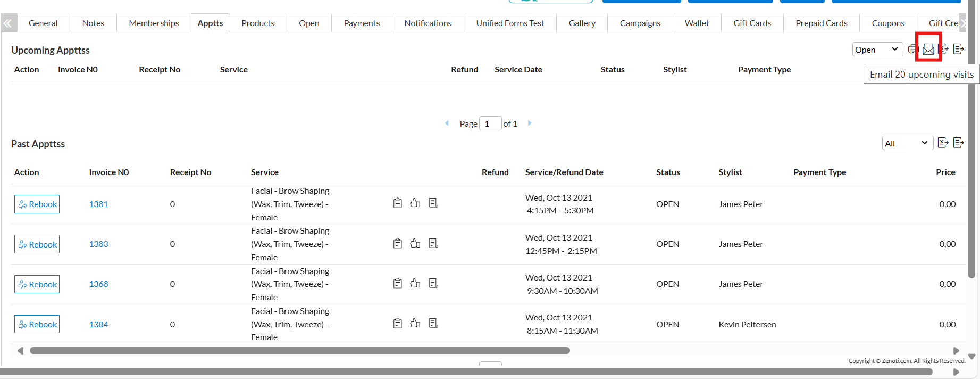980x379 pixels.
Task: Open invoice number 1383
Action: pyautogui.click(x=99, y=244)
